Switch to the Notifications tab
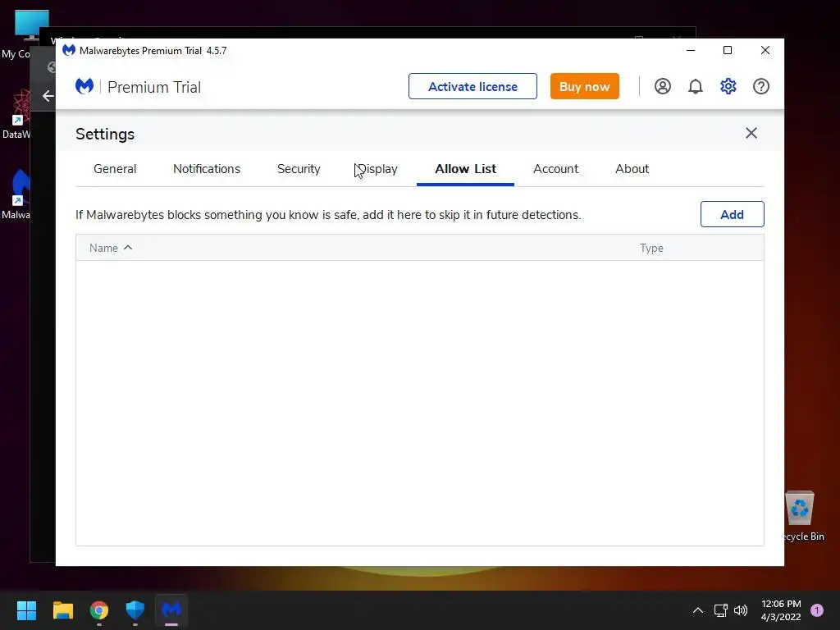840x630 pixels. click(x=206, y=169)
